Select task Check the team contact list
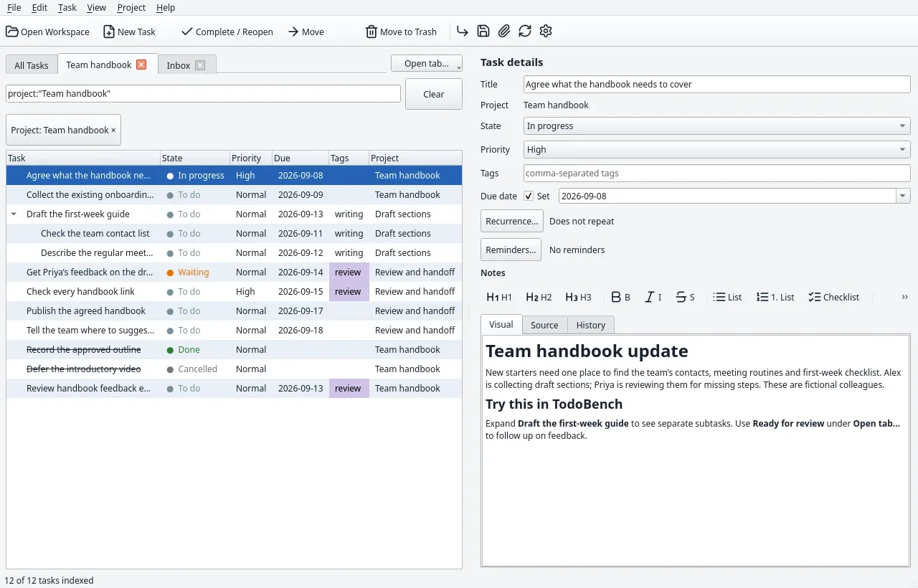The width and height of the screenshot is (918, 588). point(234,234)
